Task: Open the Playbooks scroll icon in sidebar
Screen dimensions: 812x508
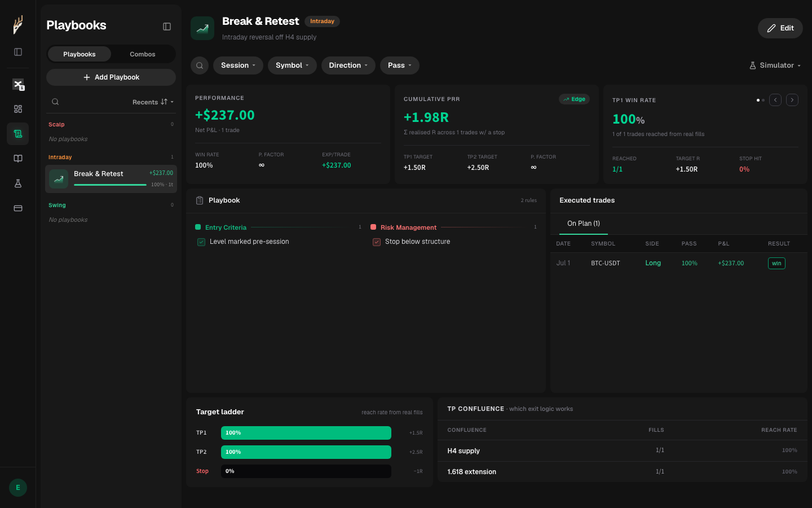Action: [x=18, y=134]
